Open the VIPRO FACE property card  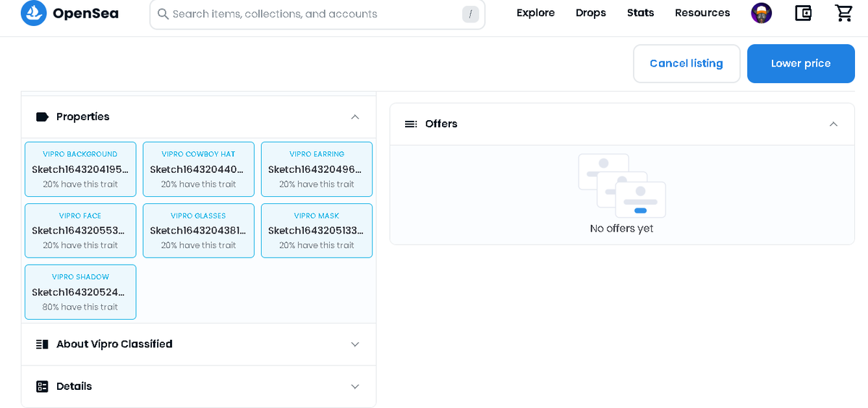(80, 231)
